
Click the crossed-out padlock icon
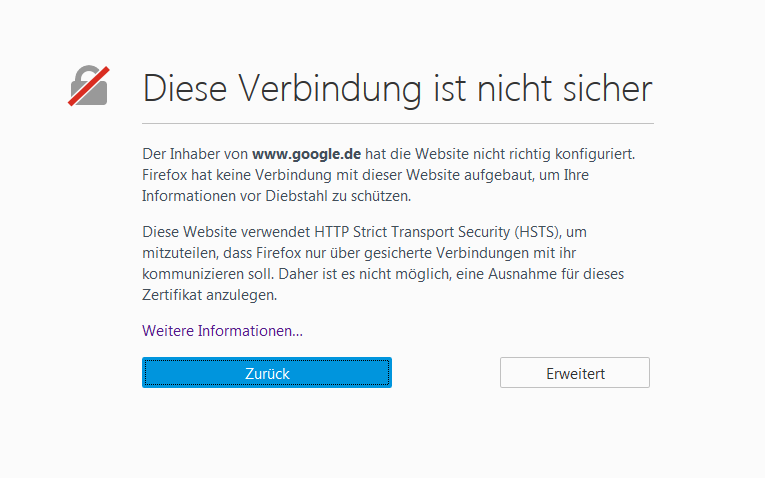(89, 86)
